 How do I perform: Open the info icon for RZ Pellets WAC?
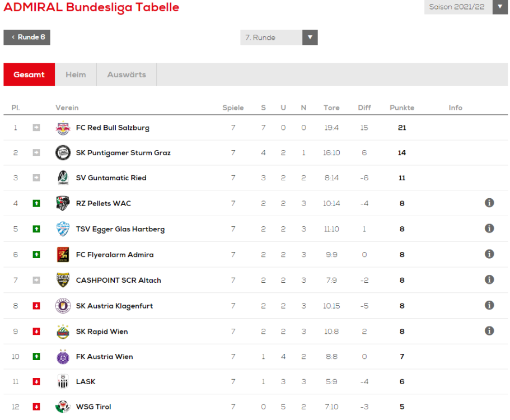pos(489,203)
